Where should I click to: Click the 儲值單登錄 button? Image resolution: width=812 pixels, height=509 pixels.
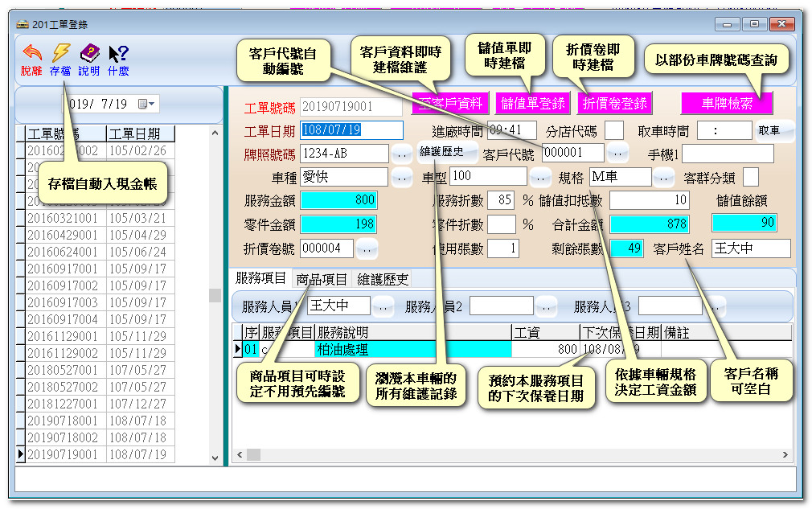pyautogui.click(x=532, y=103)
